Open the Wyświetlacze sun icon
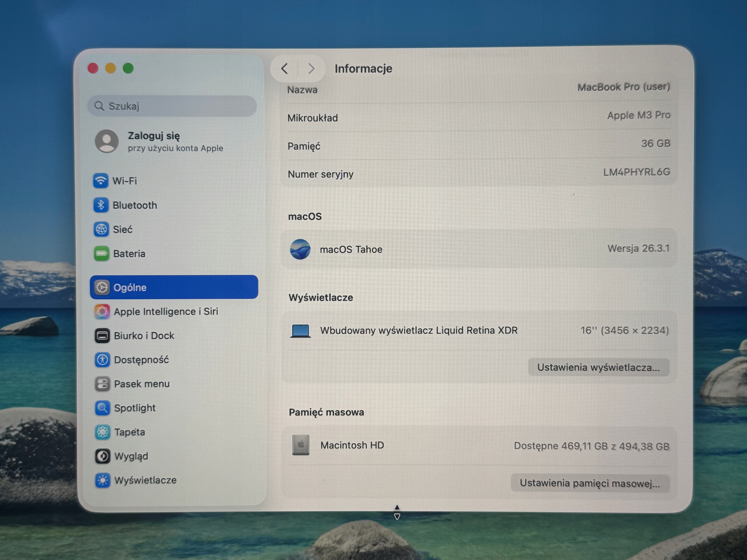The height and width of the screenshot is (560, 747). (103, 480)
